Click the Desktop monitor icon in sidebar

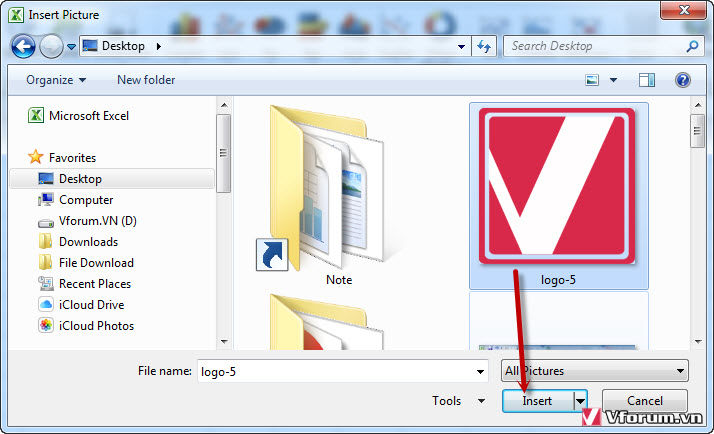(46, 179)
